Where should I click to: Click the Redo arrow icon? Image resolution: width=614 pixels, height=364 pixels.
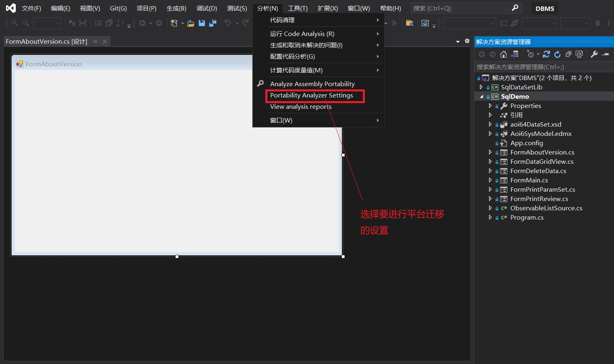point(246,23)
